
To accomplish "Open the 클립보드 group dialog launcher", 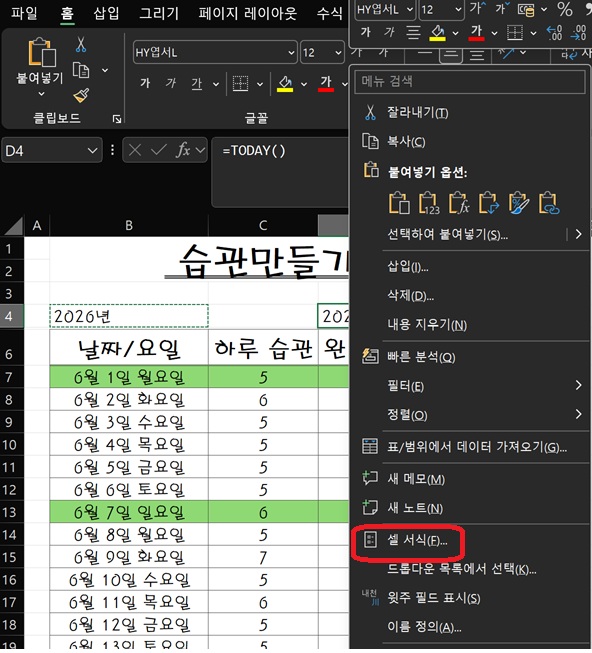I will click(117, 119).
